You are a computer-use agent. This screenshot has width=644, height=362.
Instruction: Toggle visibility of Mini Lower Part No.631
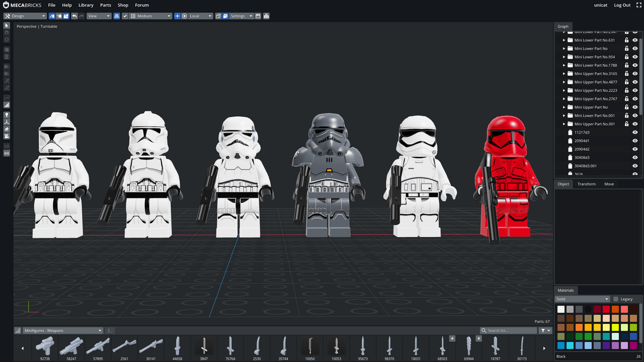coord(635,40)
